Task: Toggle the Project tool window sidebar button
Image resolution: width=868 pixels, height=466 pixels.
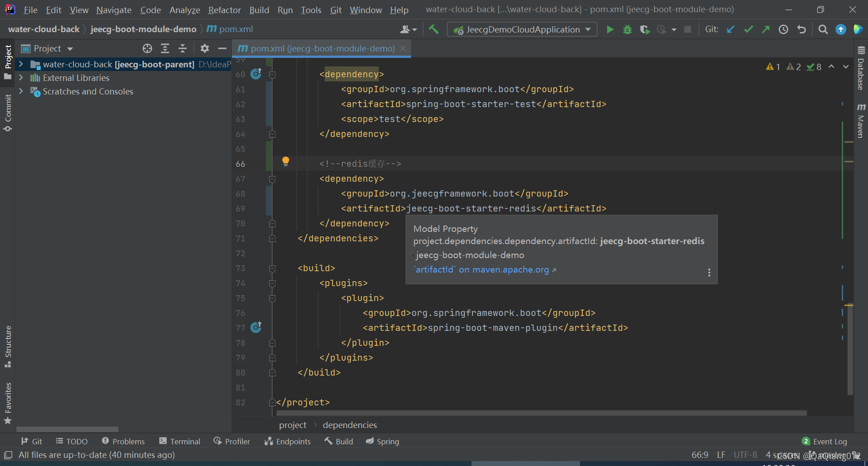Action: coord(8,62)
